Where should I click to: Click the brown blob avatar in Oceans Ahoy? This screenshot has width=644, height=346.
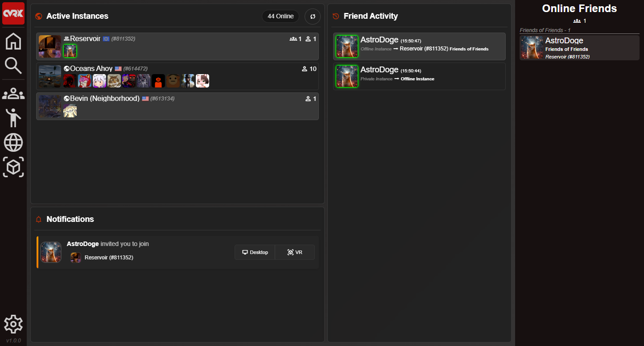[173, 81]
